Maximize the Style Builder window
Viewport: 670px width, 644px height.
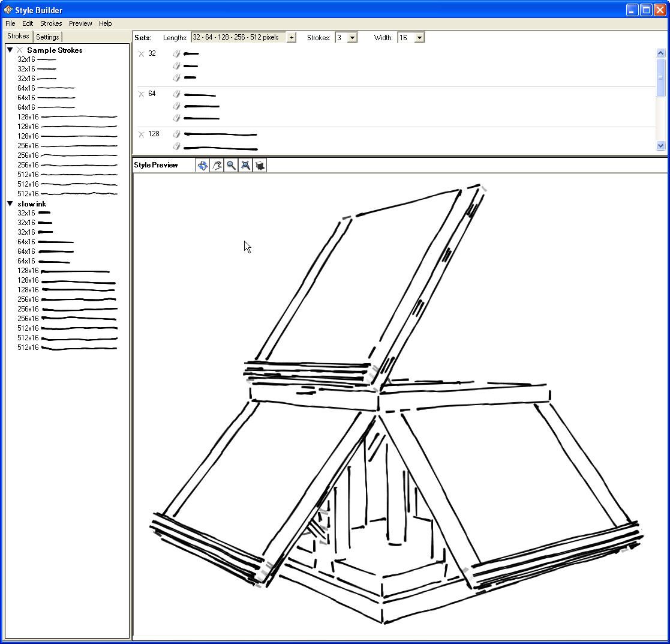point(646,10)
